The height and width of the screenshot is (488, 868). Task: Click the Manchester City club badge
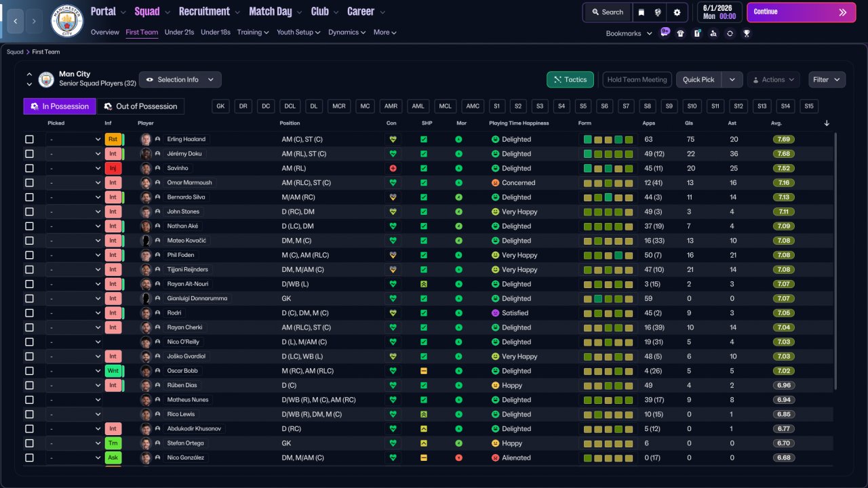point(66,21)
